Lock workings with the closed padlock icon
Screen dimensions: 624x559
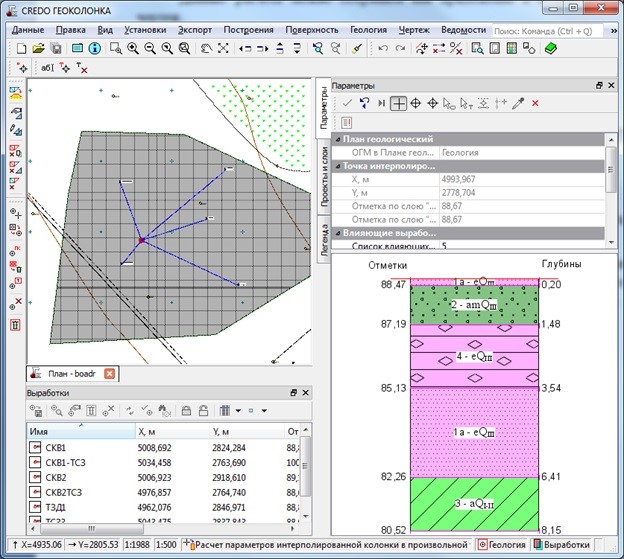tap(186, 411)
